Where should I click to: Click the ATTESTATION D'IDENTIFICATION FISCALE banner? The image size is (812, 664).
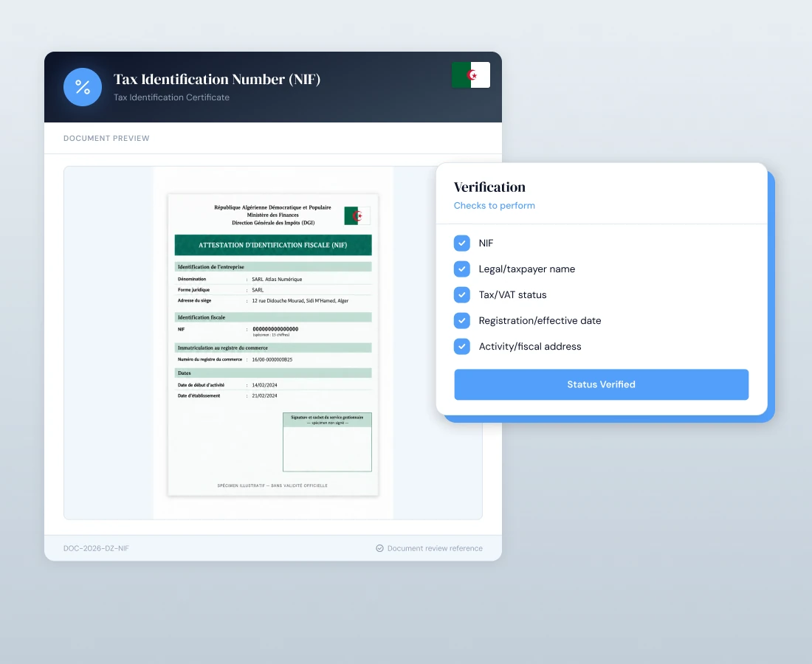(x=273, y=245)
